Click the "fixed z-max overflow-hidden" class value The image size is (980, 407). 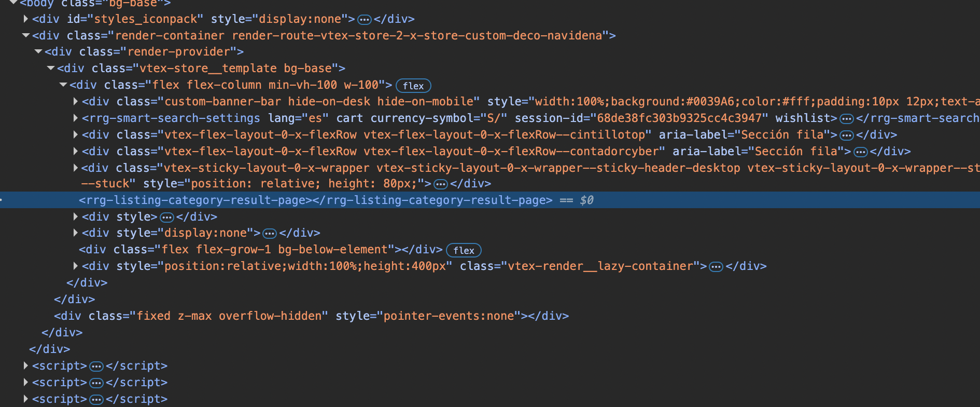click(x=229, y=316)
